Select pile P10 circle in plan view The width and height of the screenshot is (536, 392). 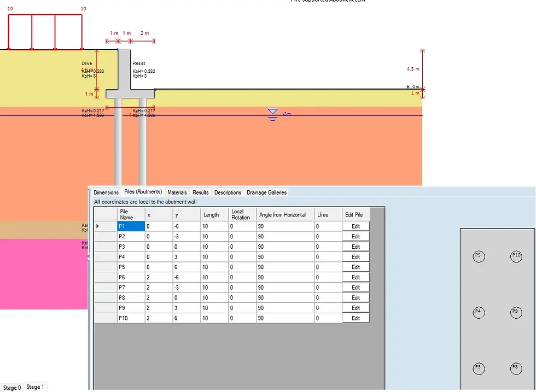[x=516, y=256]
